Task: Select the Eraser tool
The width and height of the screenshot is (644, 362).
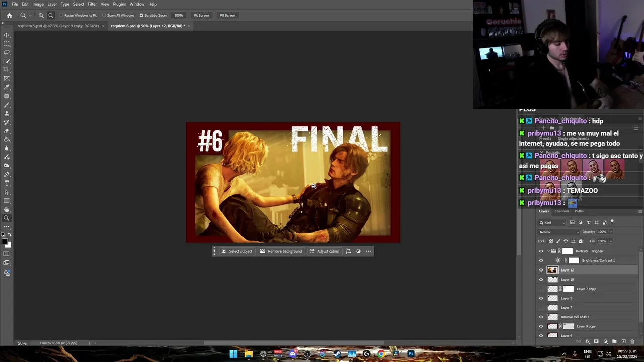Action: (x=7, y=131)
